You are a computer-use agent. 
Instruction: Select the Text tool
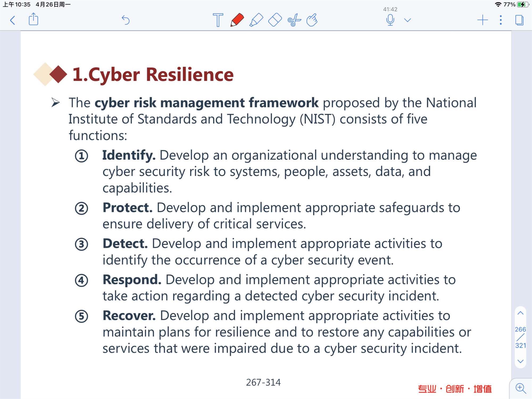point(218,20)
